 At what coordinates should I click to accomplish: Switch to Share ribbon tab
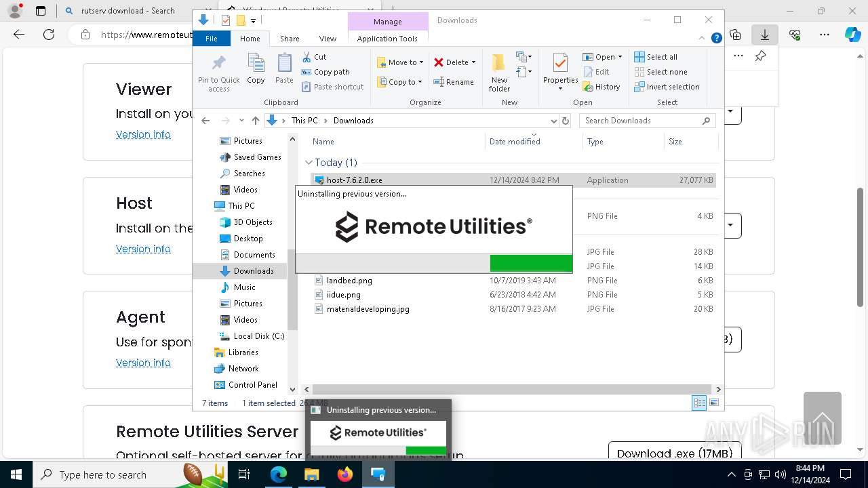[x=290, y=39]
